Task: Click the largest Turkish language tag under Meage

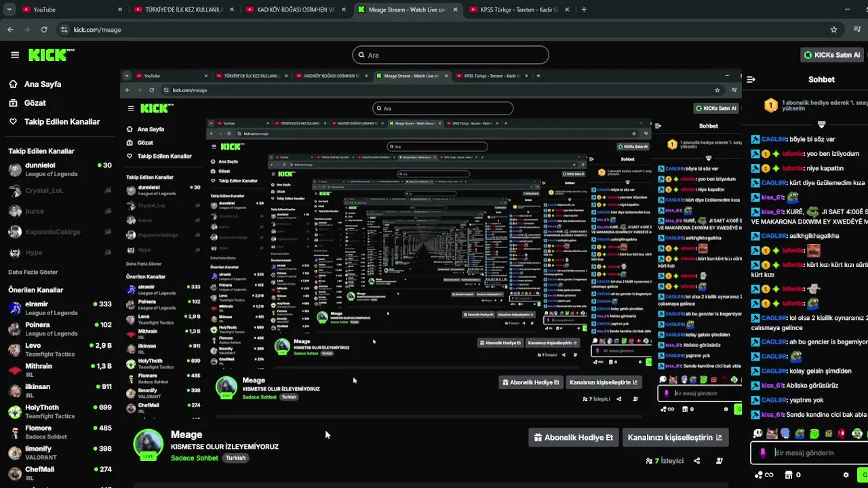Action: pos(235,458)
